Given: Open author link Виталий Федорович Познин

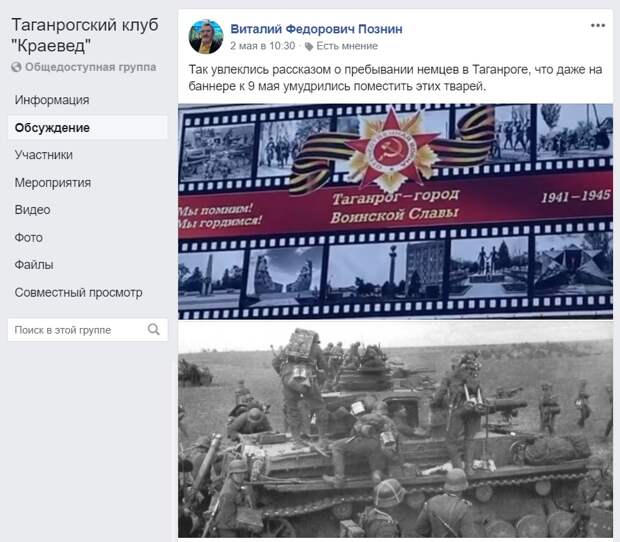Looking at the screenshot, I should 316,29.
